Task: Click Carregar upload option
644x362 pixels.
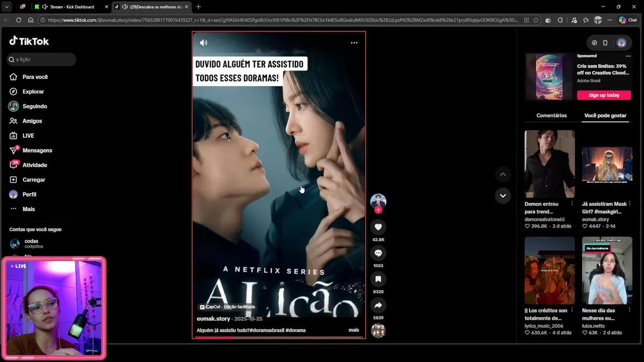Action: 27,179
